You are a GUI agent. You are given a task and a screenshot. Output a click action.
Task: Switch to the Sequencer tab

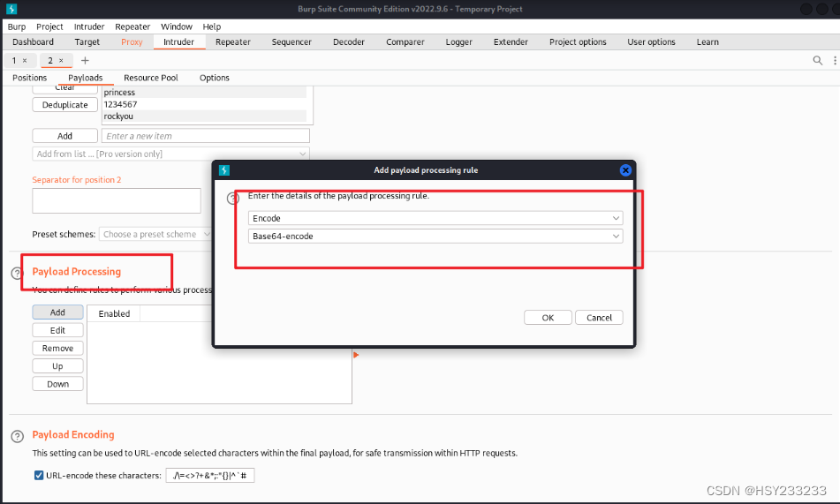pos(291,41)
